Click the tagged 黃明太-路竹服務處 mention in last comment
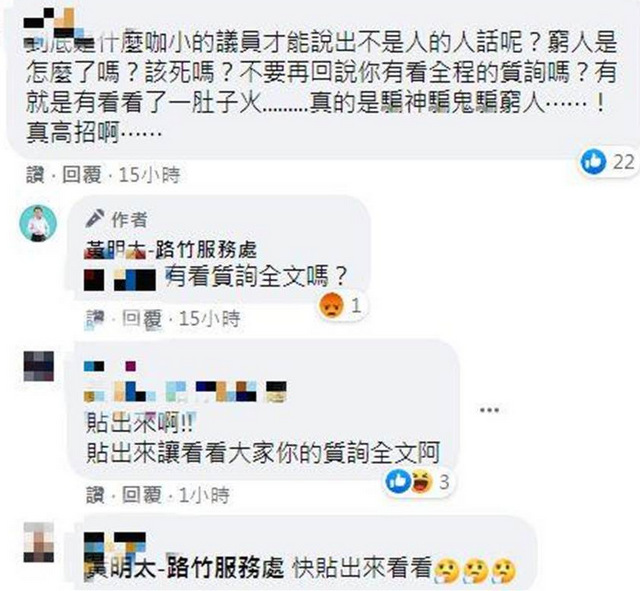 point(184,567)
